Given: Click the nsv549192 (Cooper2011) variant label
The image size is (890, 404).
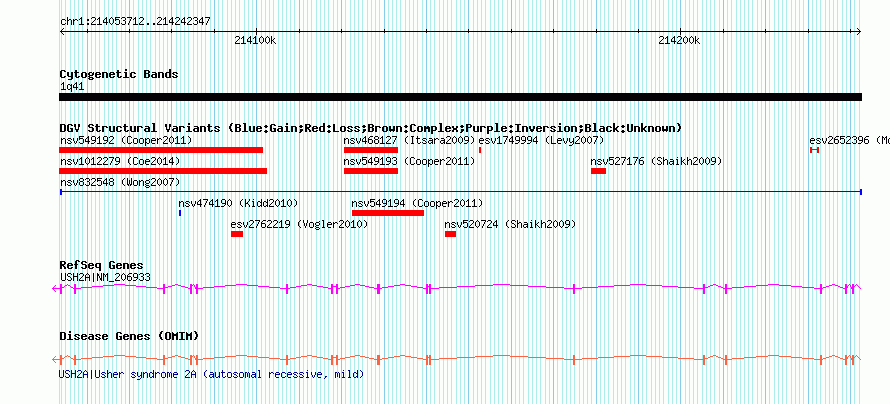Looking at the screenshot, I should [x=126, y=140].
